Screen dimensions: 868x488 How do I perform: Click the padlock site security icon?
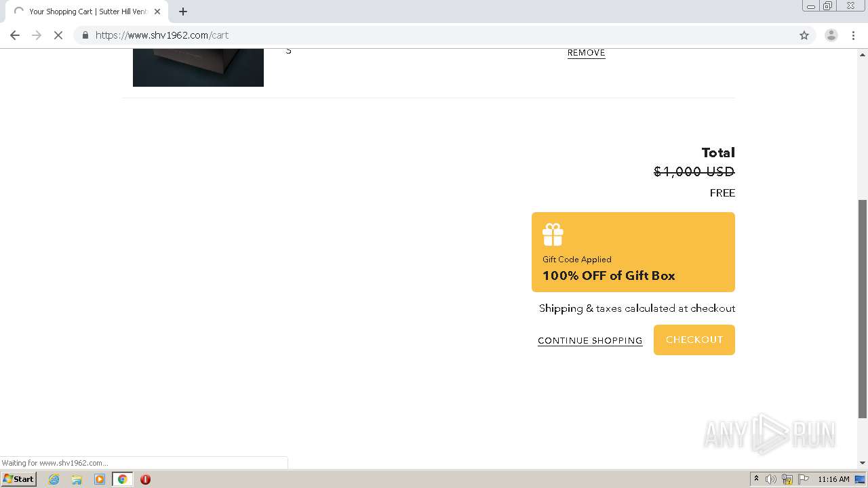pos(85,35)
